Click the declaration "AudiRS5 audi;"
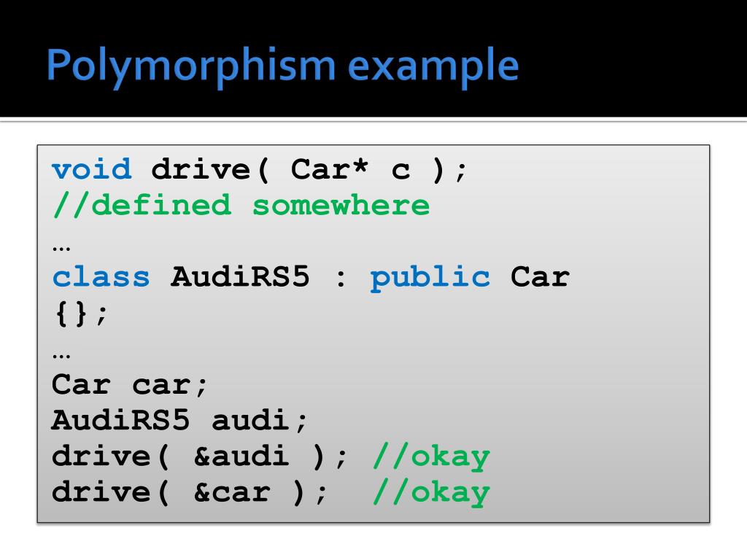Screen dimensions: 747x560 coord(179,421)
